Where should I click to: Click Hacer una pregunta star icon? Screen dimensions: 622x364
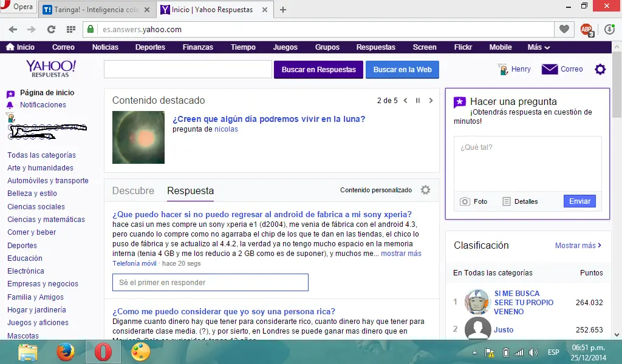(x=459, y=102)
